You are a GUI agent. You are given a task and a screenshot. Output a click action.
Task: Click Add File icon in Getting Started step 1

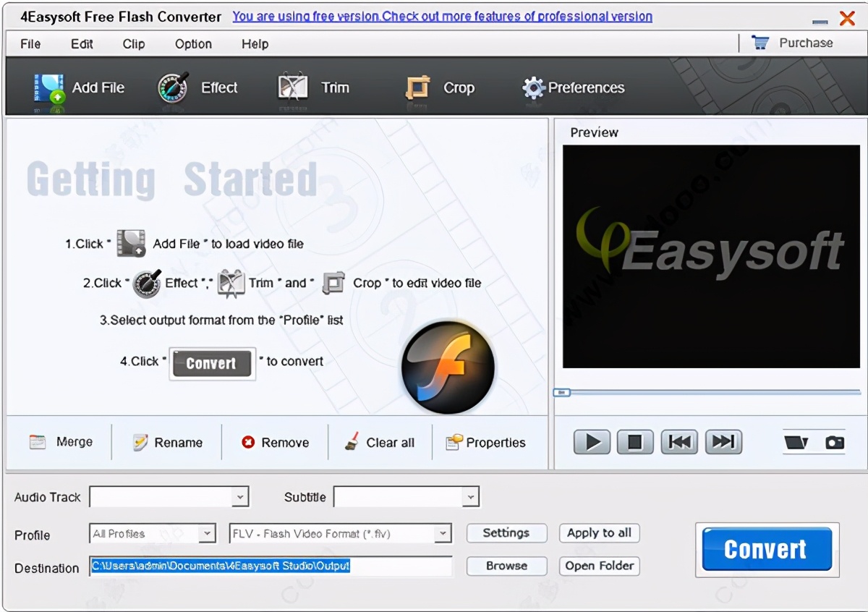[131, 244]
